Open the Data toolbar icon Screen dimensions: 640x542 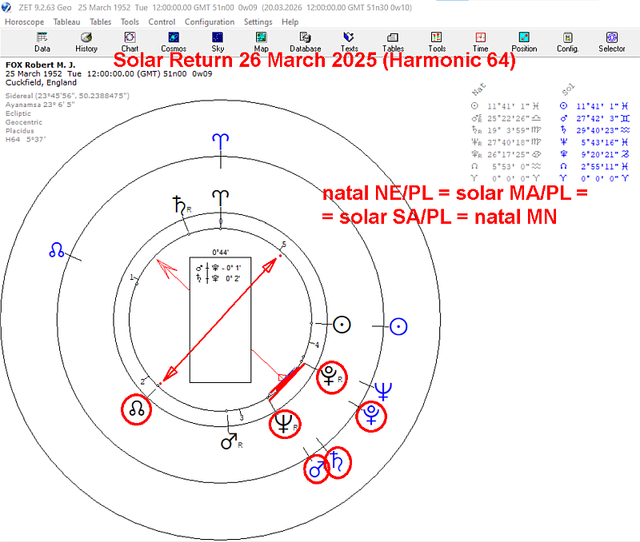pos(42,42)
